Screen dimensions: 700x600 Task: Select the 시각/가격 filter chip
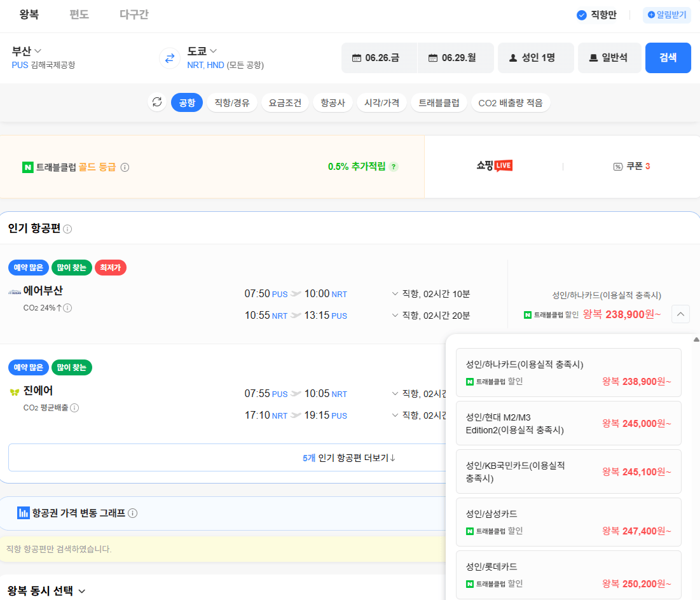click(x=381, y=102)
